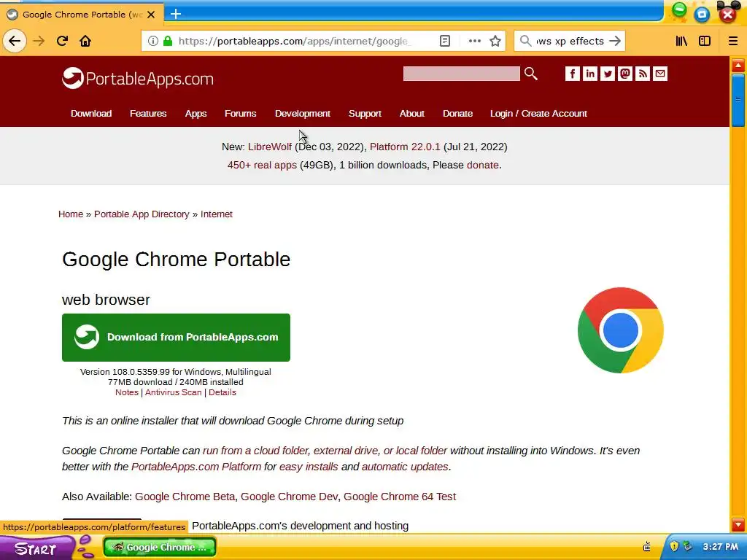Click the site search input field
The width and height of the screenshot is (747, 560).
tap(461, 74)
